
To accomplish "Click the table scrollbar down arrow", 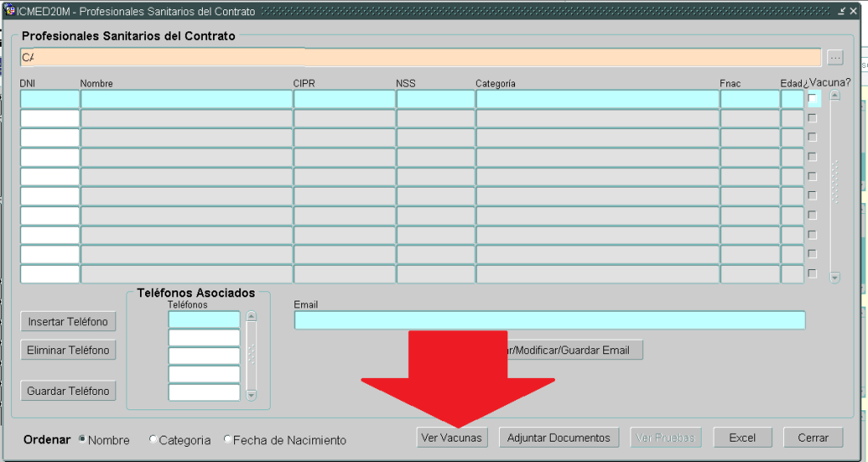I will coord(834,278).
